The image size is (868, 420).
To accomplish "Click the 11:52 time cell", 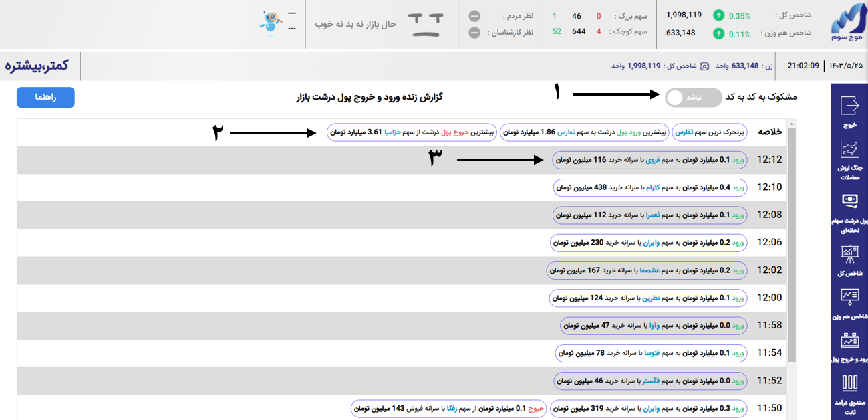I will pyautogui.click(x=768, y=380).
